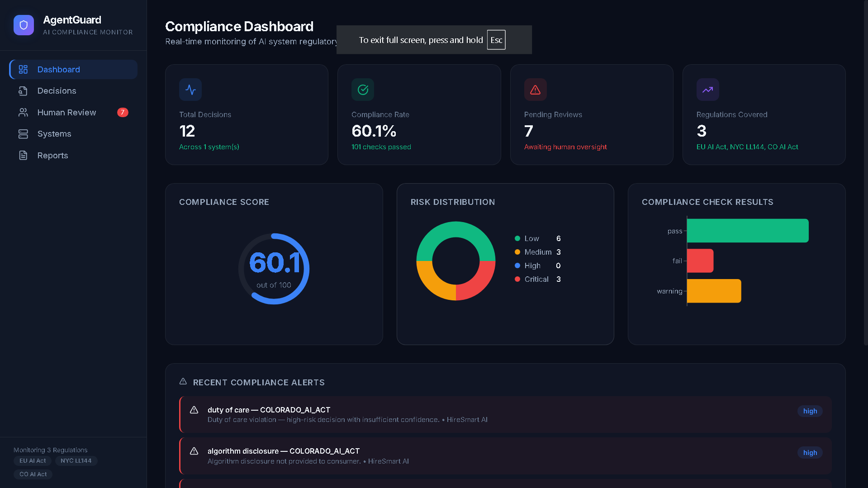The width and height of the screenshot is (868, 488).
Task: Open the Reports page
Action: click(73, 156)
